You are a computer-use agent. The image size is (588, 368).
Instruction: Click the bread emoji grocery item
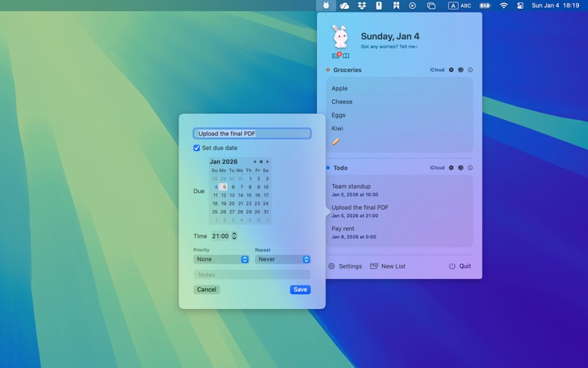click(x=336, y=141)
